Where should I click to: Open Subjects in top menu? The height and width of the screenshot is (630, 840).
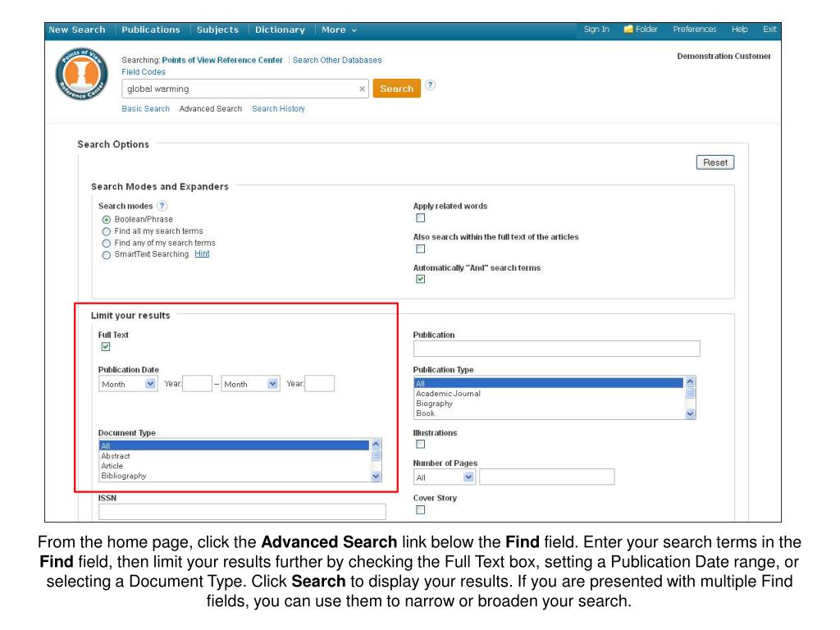pos(217,30)
